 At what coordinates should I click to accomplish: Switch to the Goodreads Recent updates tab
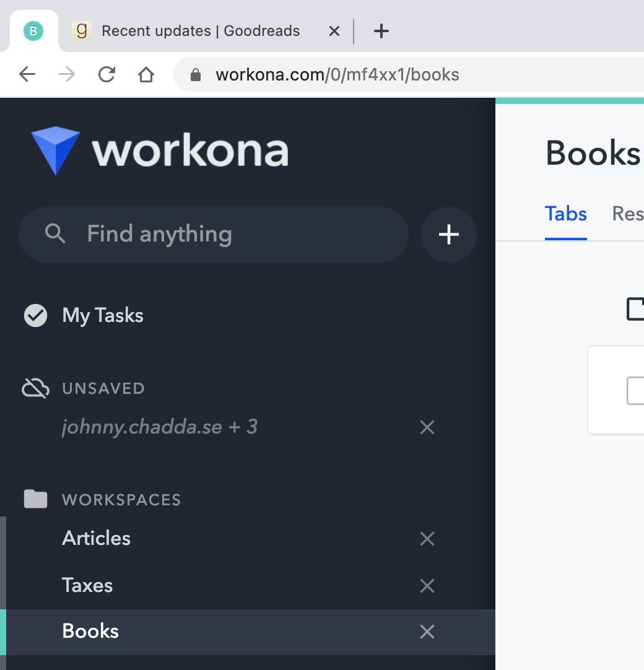pyautogui.click(x=200, y=31)
